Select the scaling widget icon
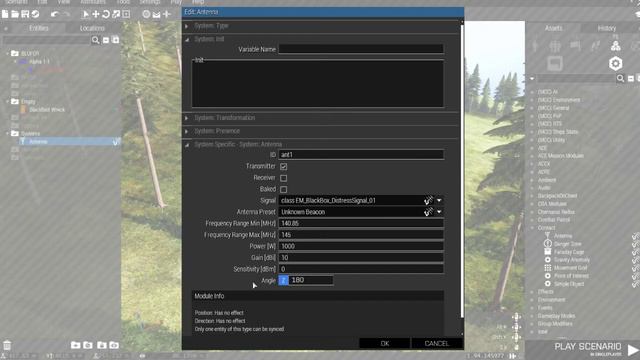The image size is (640, 360). pos(116,14)
